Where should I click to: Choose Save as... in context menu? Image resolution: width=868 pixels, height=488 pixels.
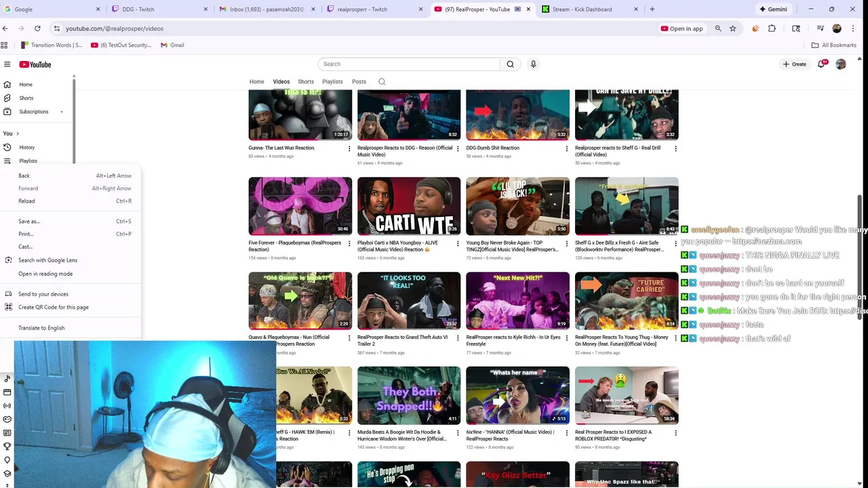71,222
